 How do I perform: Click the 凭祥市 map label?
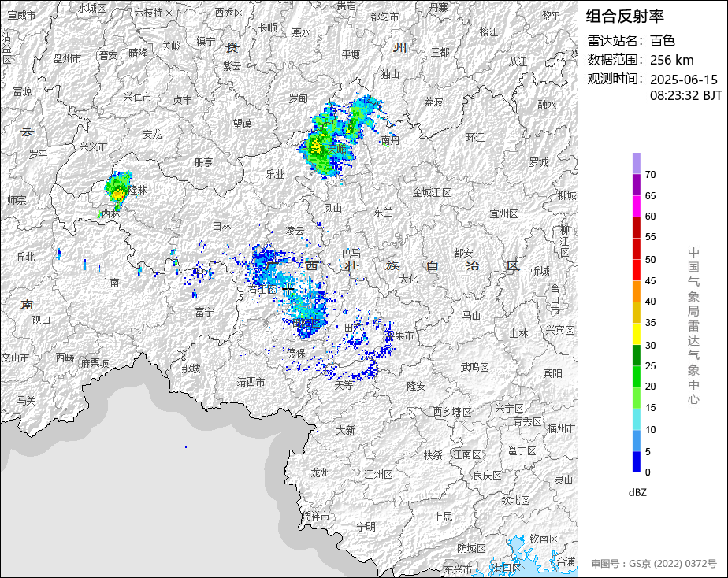[316, 516]
